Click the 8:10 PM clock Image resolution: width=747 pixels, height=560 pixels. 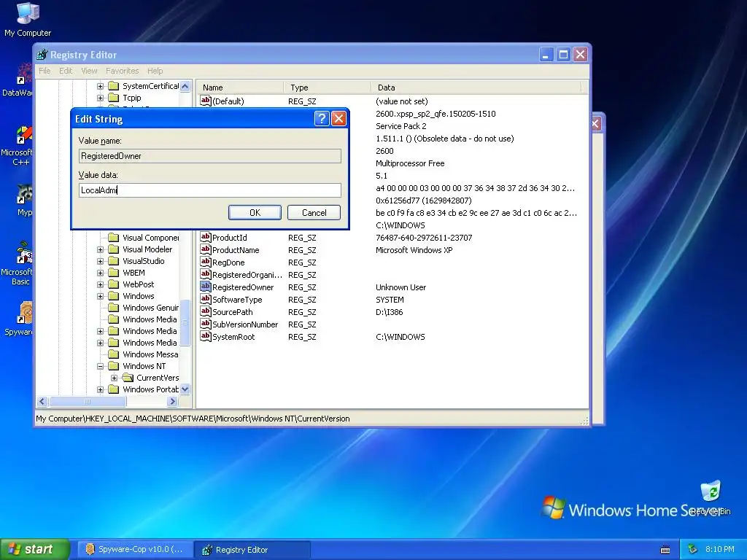[719, 549]
